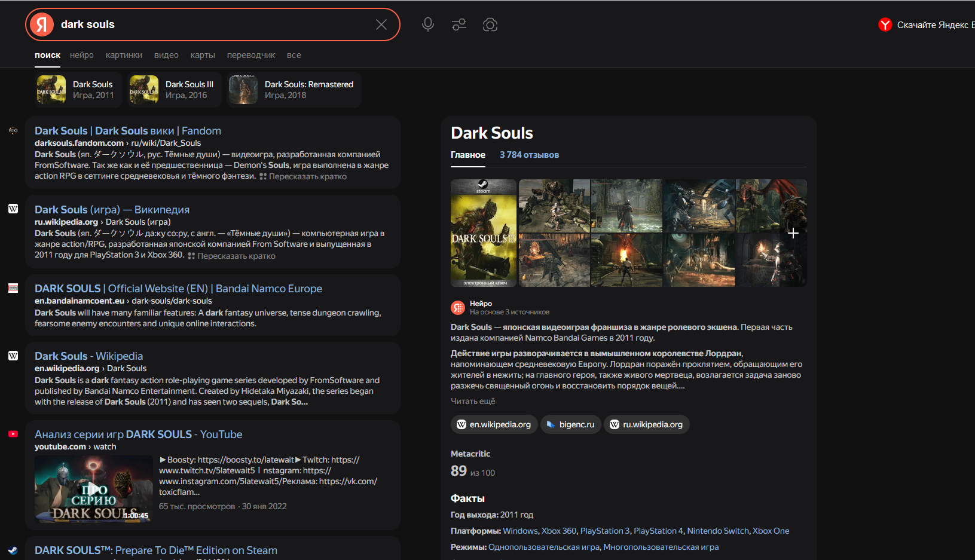Screen dimensions: 975x560
Task: Click the Nintendo Switch platform link
Action: click(x=718, y=531)
